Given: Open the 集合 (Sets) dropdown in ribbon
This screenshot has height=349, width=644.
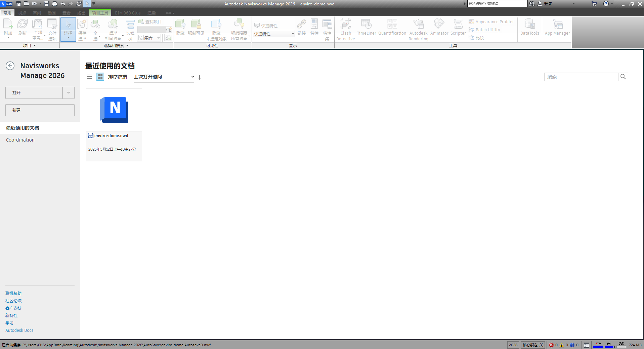Looking at the screenshot, I should [x=149, y=38].
